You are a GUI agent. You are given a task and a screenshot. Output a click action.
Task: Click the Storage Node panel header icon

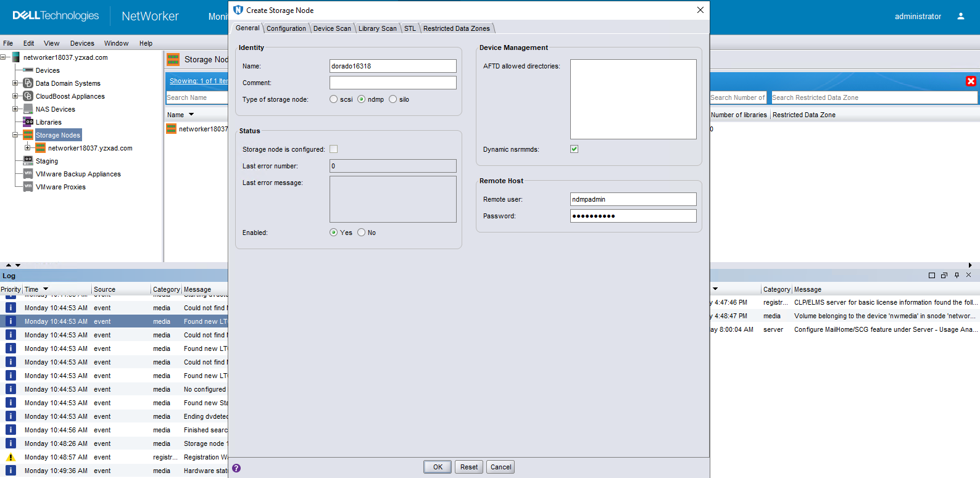tap(173, 59)
